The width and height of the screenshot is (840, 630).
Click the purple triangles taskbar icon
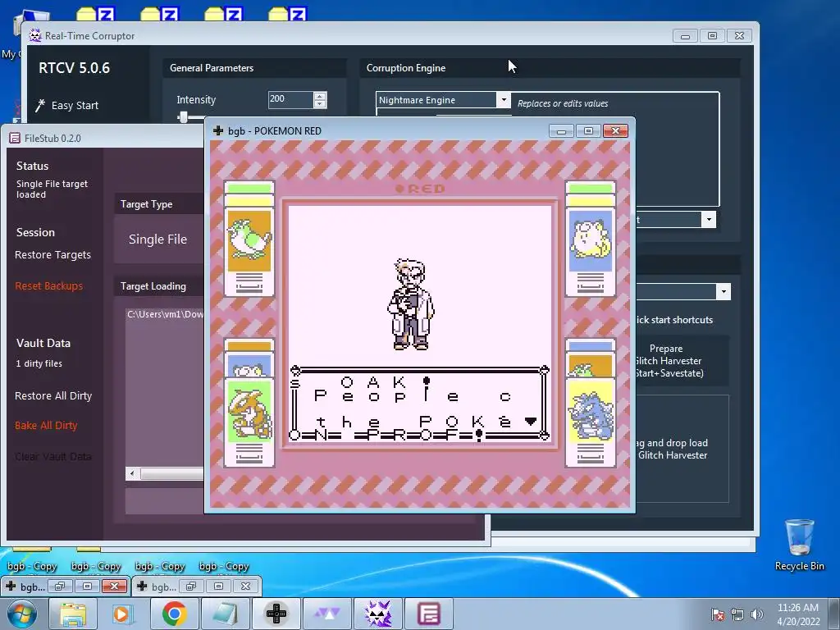point(326,614)
